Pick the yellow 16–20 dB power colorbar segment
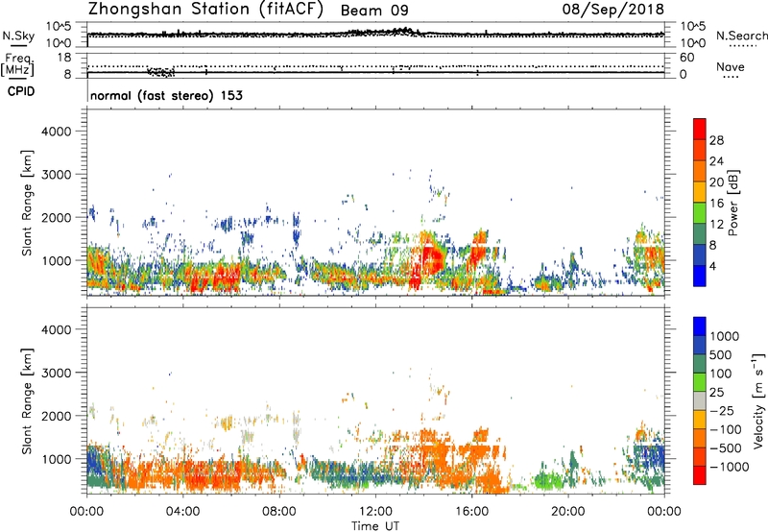 click(700, 192)
